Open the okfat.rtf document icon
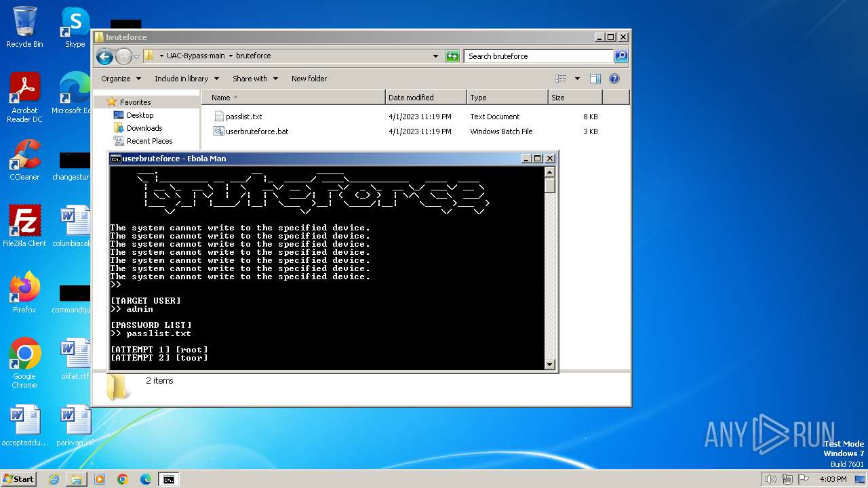The width and height of the screenshot is (868, 488). pos(75,359)
